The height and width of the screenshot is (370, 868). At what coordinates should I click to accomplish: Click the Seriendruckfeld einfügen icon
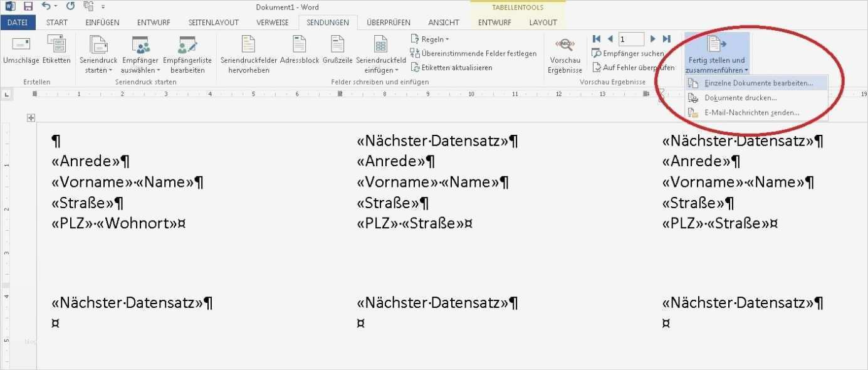click(x=380, y=44)
